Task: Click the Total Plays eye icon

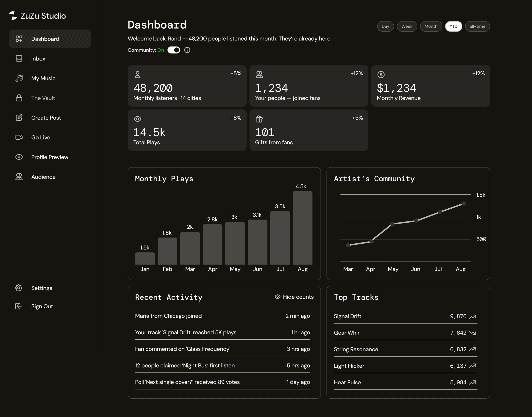Action: 137,119
